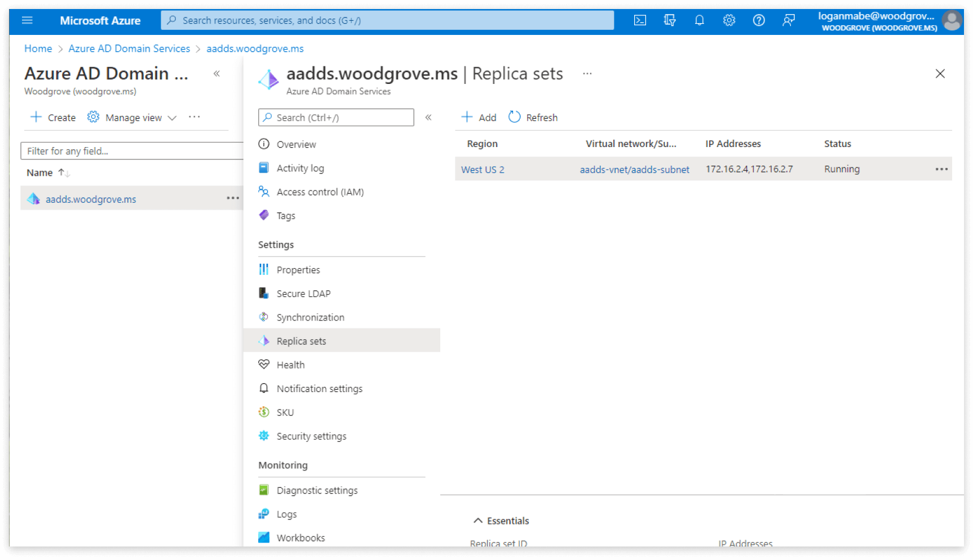Open the Feedback icon in header

click(x=789, y=20)
